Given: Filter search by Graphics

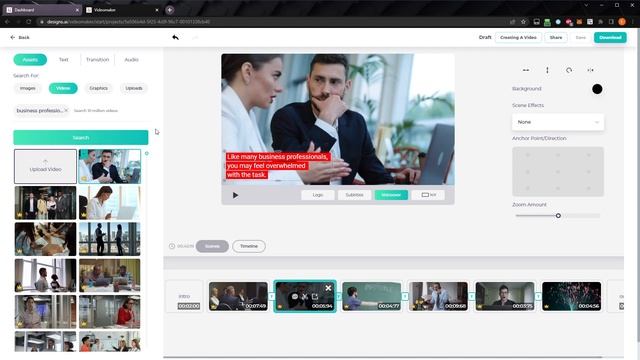Looking at the screenshot, I should pyautogui.click(x=98, y=88).
